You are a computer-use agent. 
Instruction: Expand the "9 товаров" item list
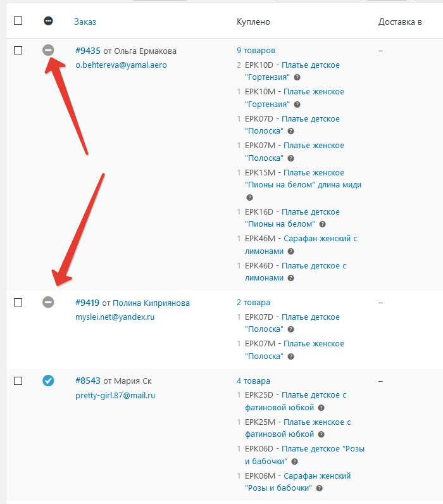256,51
